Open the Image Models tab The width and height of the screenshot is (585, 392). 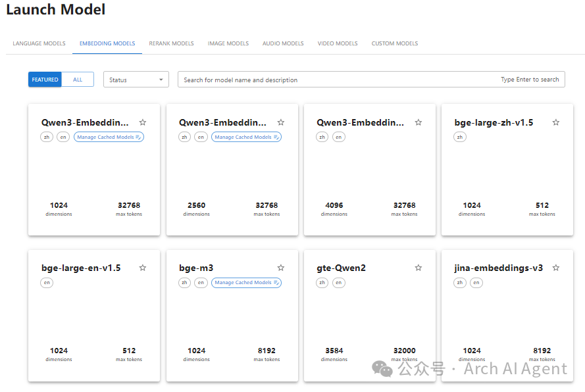coord(228,43)
